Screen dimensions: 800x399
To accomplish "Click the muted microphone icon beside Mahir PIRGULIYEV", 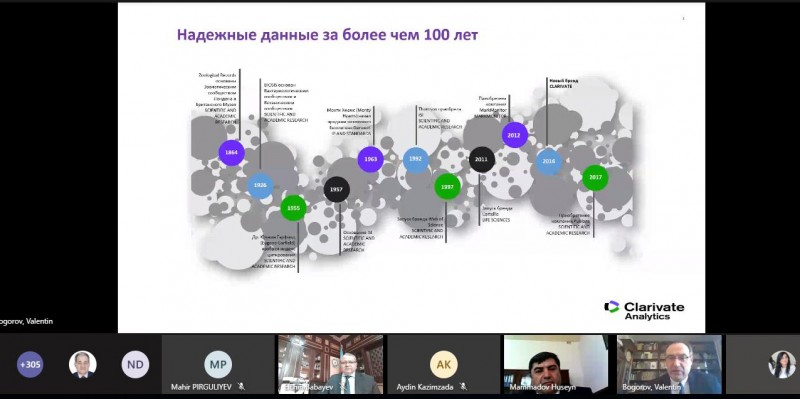I will click(x=241, y=387).
